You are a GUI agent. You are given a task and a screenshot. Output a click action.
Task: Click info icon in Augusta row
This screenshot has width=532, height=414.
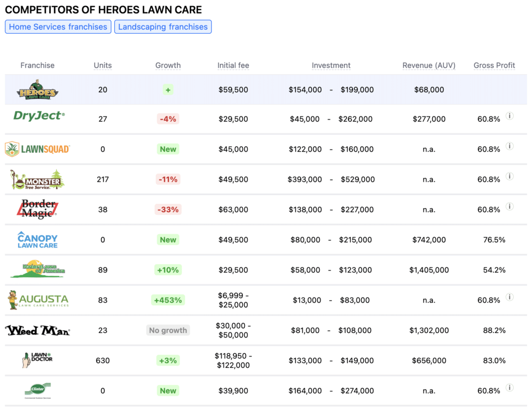[x=509, y=297]
